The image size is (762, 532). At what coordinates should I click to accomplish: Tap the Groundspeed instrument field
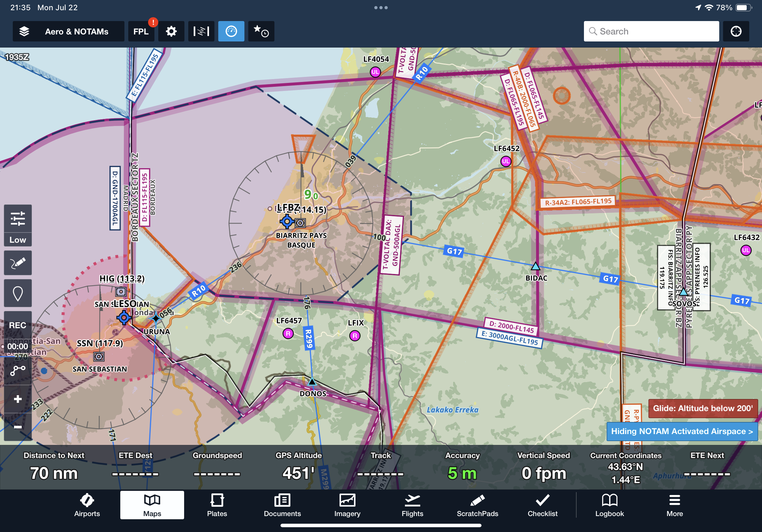coord(217,467)
